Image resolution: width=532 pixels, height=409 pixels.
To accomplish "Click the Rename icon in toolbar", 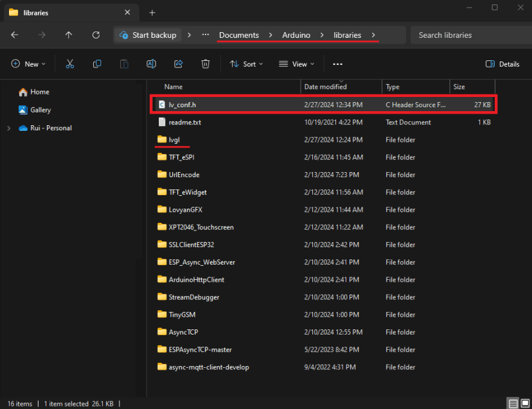I will coord(151,64).
